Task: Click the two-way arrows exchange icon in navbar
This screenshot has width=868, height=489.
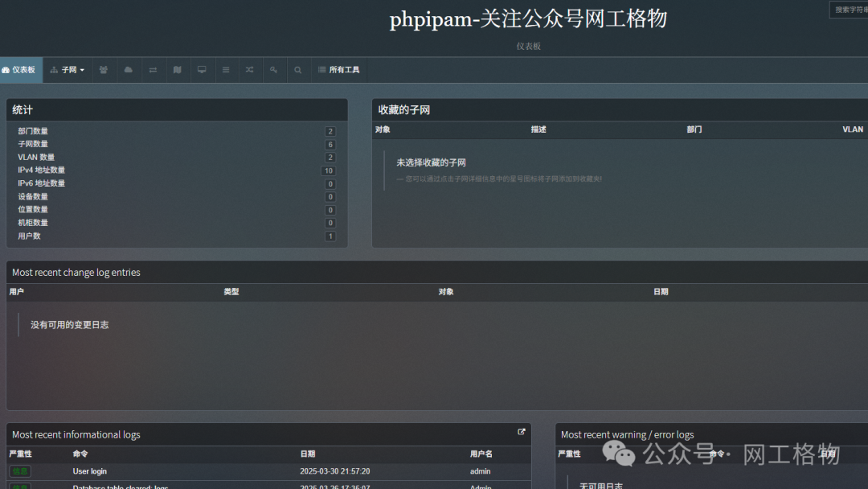Action: click(x=153, y=70)
